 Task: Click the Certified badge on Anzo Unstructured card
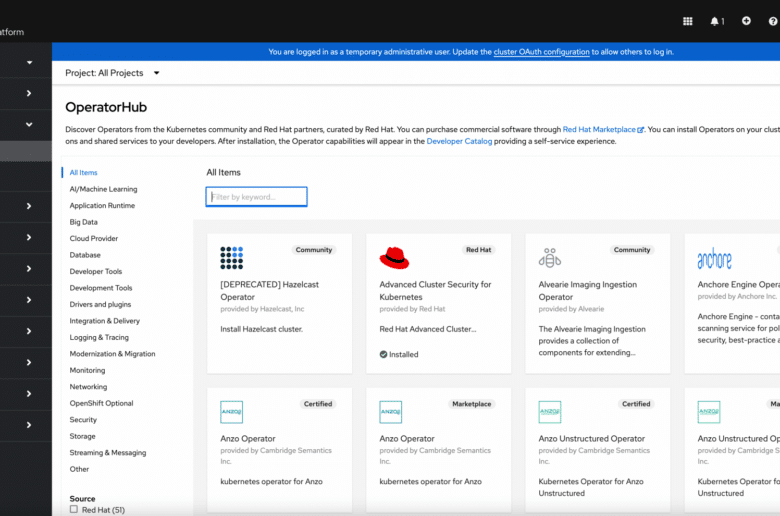pos(636,404)
